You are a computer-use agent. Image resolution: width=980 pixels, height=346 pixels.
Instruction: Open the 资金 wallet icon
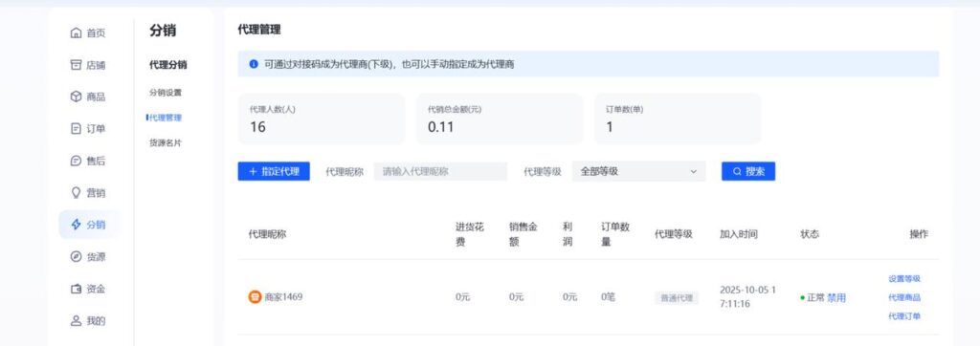click(x=76, y=290)
